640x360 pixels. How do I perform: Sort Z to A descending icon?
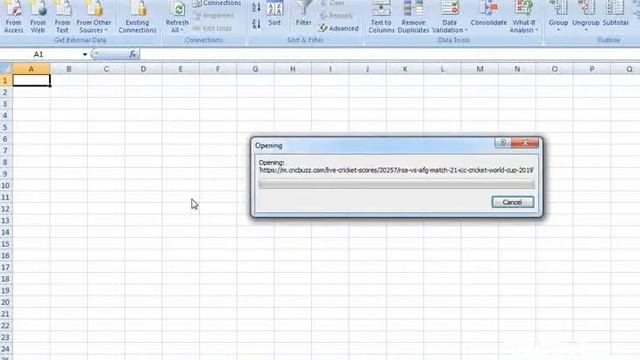tap(256, 24)
